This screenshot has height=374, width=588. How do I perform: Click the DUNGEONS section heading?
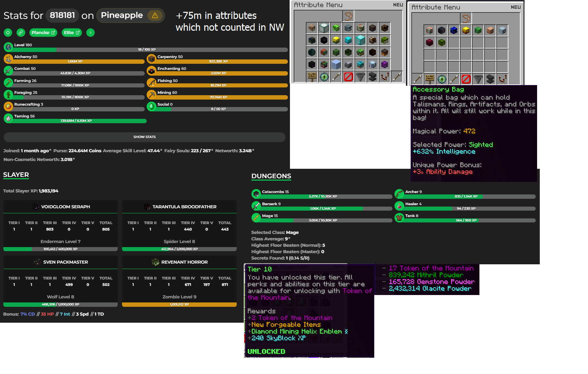tap(271, 176)
